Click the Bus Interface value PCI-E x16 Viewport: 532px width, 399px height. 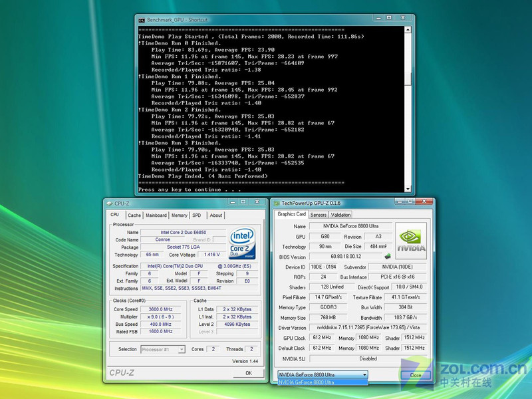click(397, 277)
